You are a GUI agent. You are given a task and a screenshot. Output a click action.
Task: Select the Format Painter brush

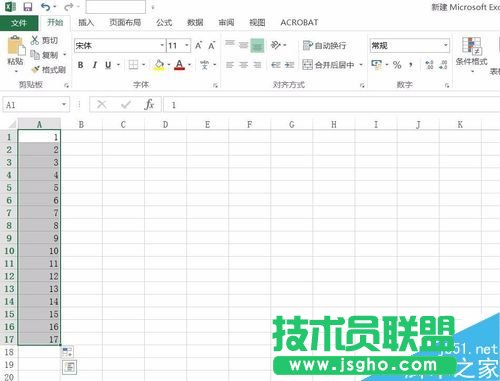coord(35,69)
